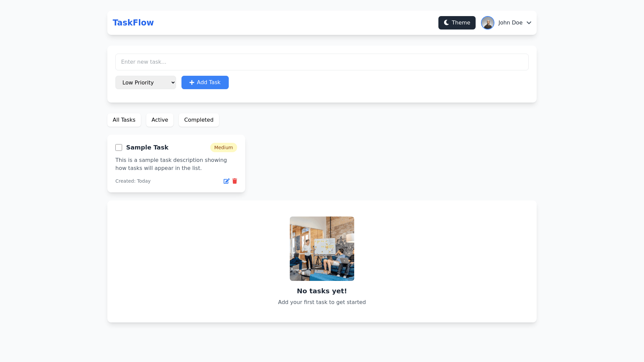644x362 pixels.
Task: Click John Doe's avatar picture
Action: pos(487,23)
